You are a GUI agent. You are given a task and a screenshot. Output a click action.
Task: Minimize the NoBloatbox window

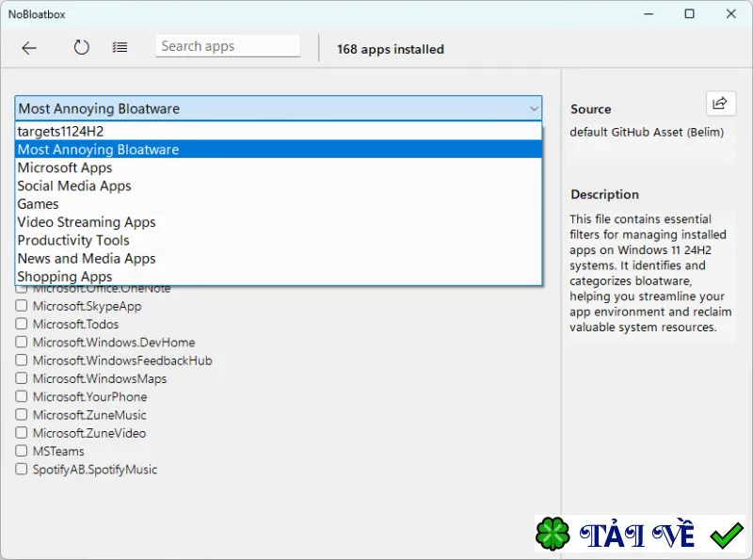click(649, 14)
